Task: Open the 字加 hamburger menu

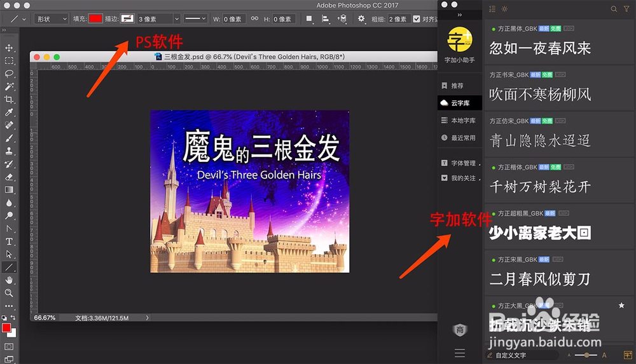Action: 460,353
